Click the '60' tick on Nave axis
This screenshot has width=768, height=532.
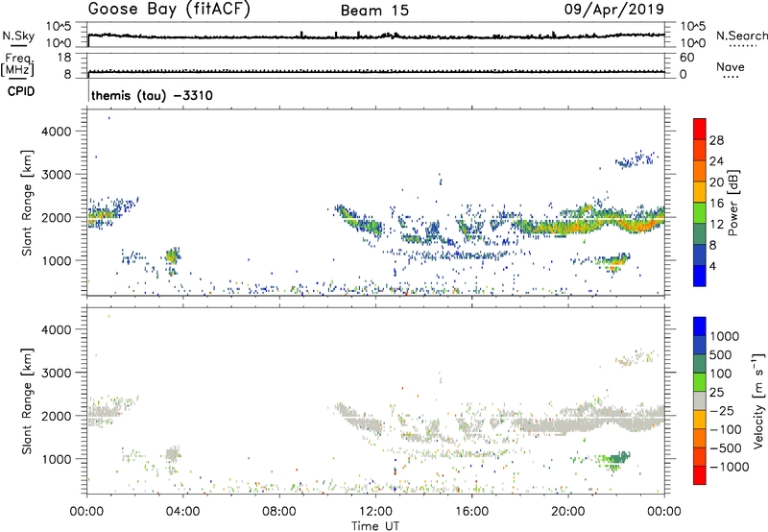coord(686,58)
